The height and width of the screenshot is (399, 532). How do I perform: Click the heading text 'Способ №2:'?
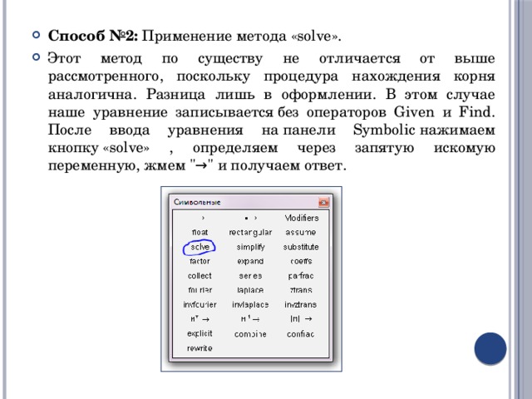(x=93, y=36)
